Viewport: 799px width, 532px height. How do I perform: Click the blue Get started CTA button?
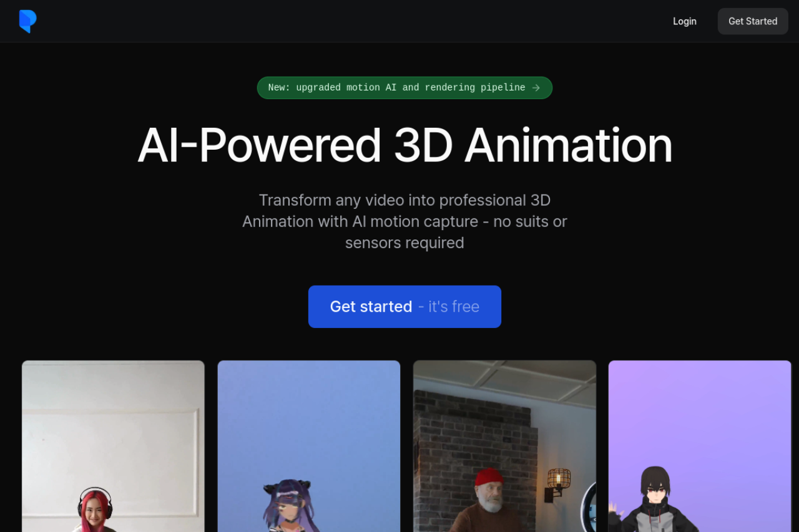click(404, 306)
